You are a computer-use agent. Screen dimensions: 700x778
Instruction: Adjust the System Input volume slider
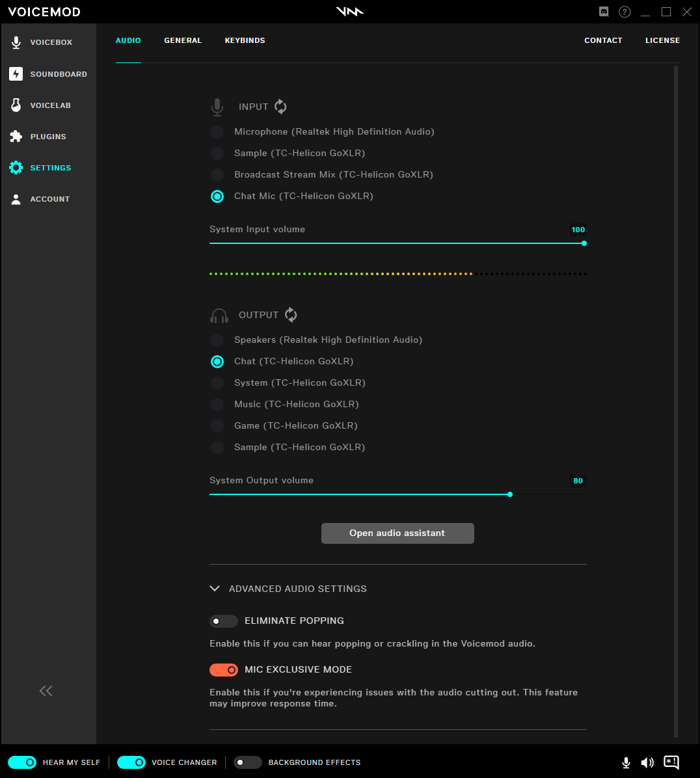pos(398,244)
